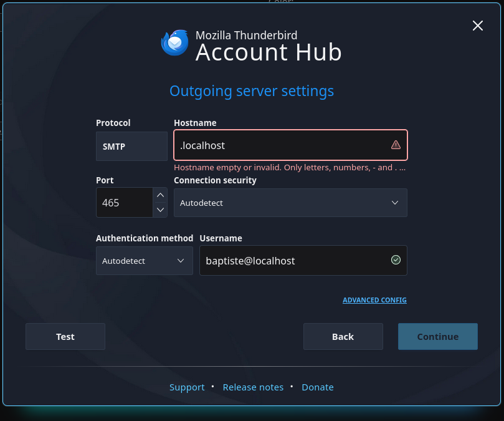Viewport: 504px width, 421px height.
Task: Click the validation icon in baptiste@localhost field
Action: 396,260
